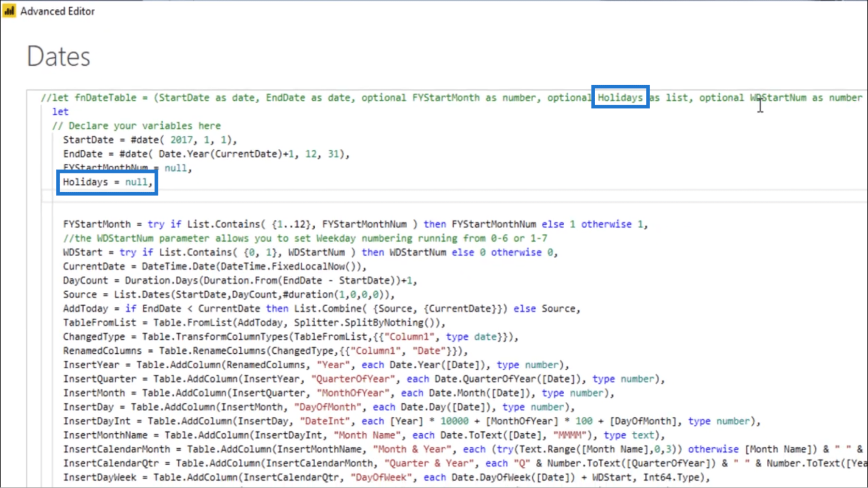Click 'FYStartMonth' parameter in function signature
The width and height of the screenshot is (868, 488).
[446, 98]
